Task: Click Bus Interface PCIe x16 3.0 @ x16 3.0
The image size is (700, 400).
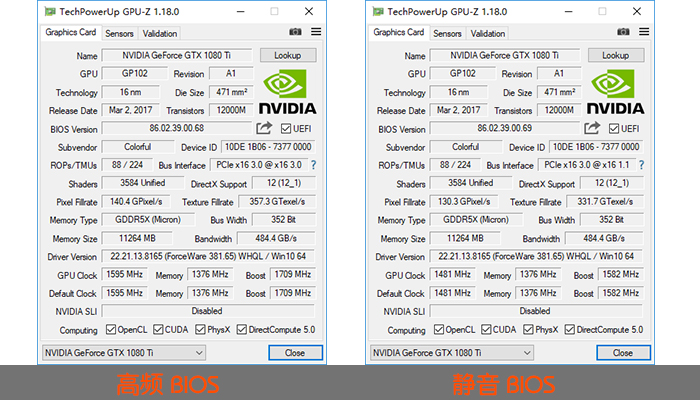Action: pyautogui.click(x=259, y=165)
